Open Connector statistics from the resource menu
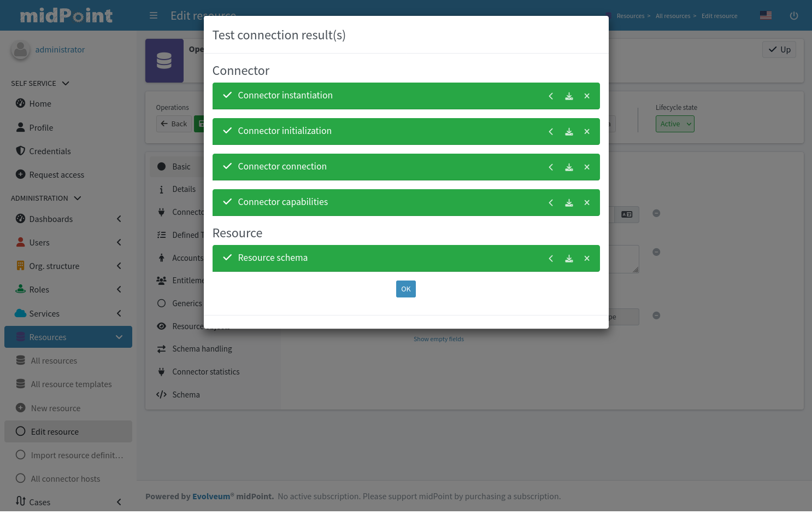This screenshot has height=514, width=812. click(x=206, y=371)
